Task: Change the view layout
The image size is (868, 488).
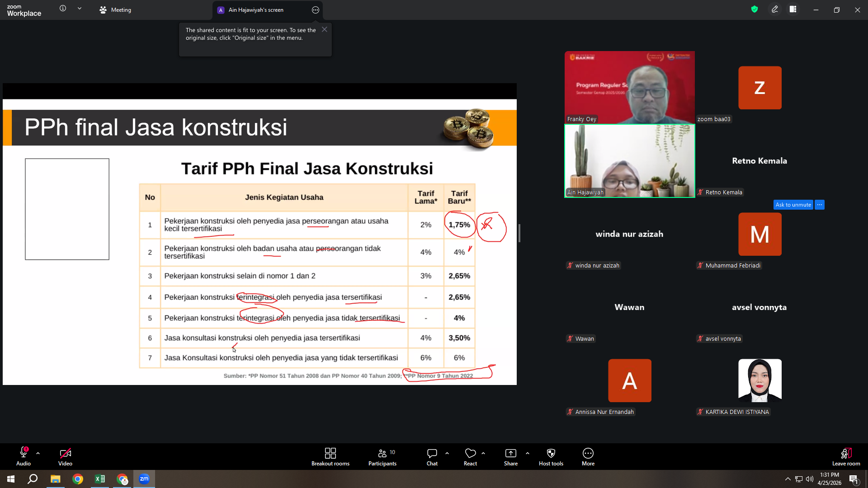Action: 793,9
